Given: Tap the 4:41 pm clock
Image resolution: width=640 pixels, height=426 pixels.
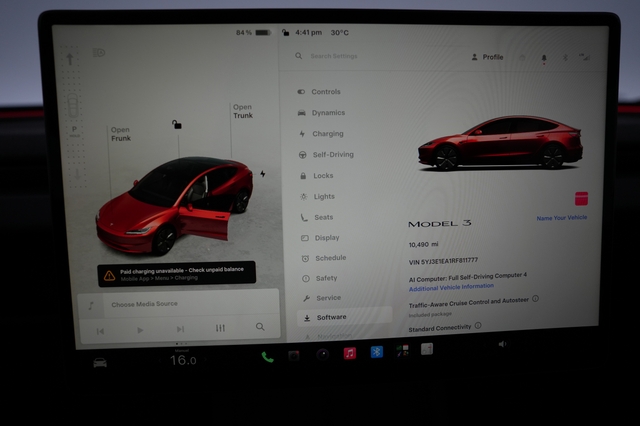Looking at the screenshot, I should point(309,32).
